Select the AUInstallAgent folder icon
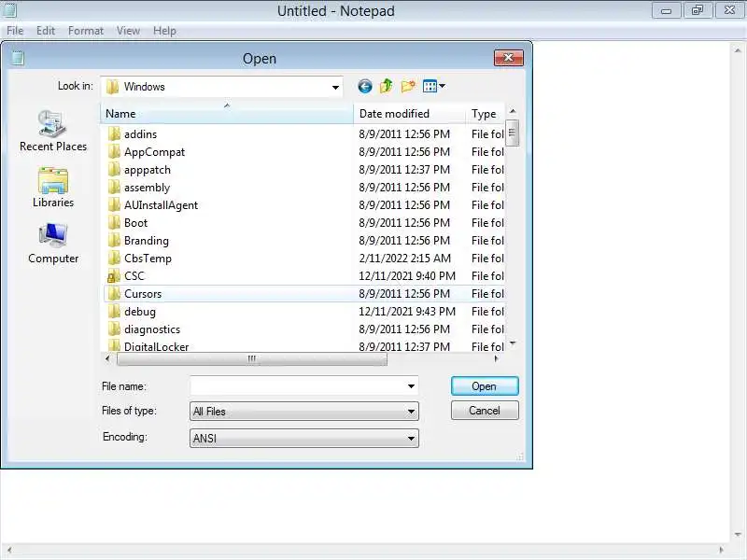Image resolution: width=747 pixels, height=560 pixels. click(x=114, y=204)
